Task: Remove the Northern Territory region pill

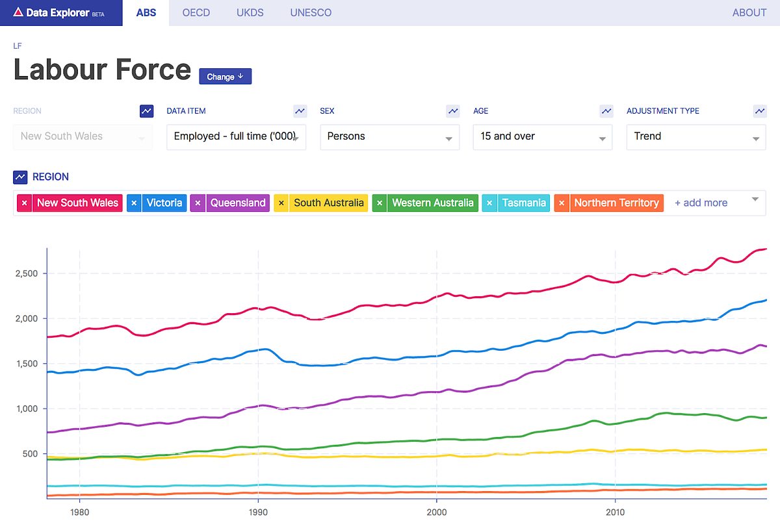Action: [562, 203]
